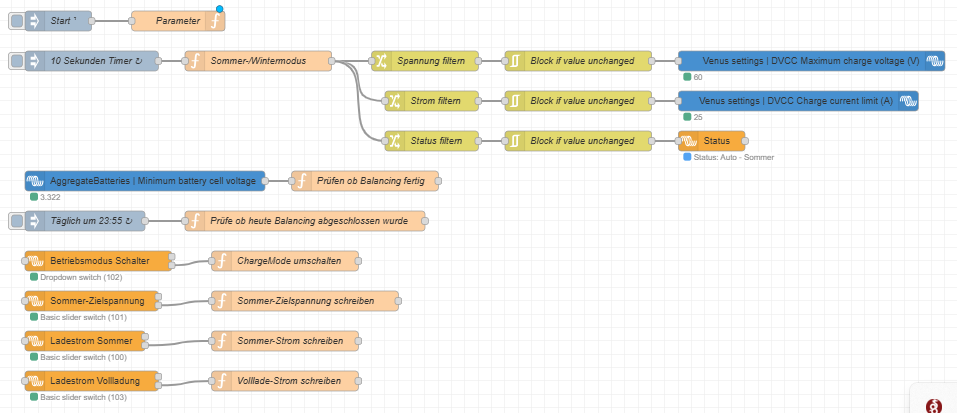
Task: Select AggregateBatteries Minimum battery cell voltage node
Action: click(145, 181)
